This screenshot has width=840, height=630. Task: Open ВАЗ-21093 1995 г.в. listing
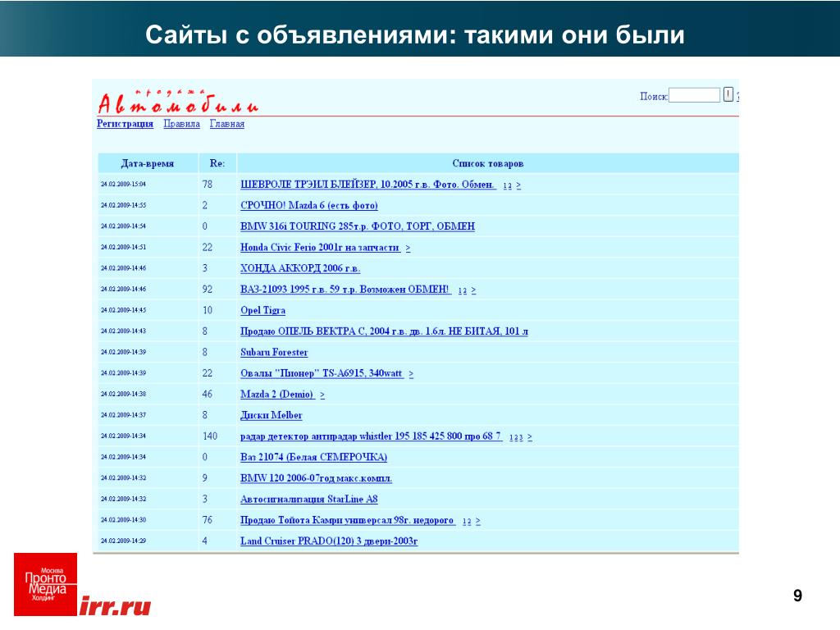(345, 290)
